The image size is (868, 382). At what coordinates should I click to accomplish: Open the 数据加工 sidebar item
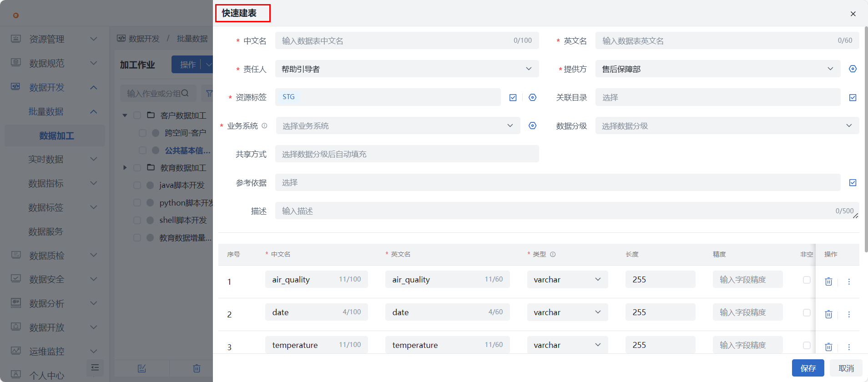55,136
